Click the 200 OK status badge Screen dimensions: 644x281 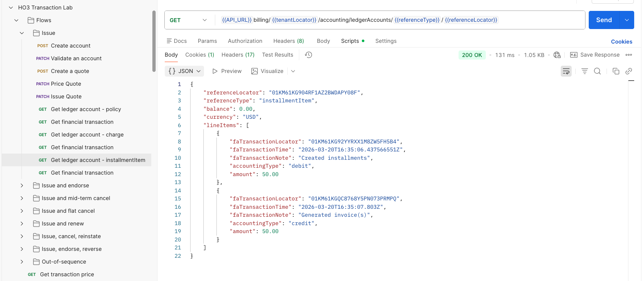click(472, 55)
